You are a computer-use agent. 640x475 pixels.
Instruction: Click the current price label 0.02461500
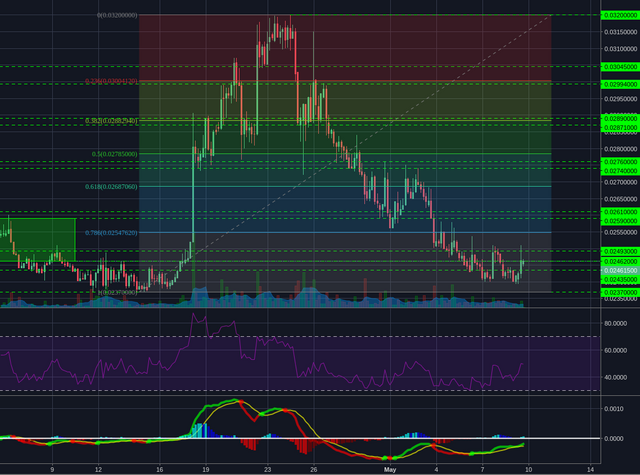click(x=620, y=271)
